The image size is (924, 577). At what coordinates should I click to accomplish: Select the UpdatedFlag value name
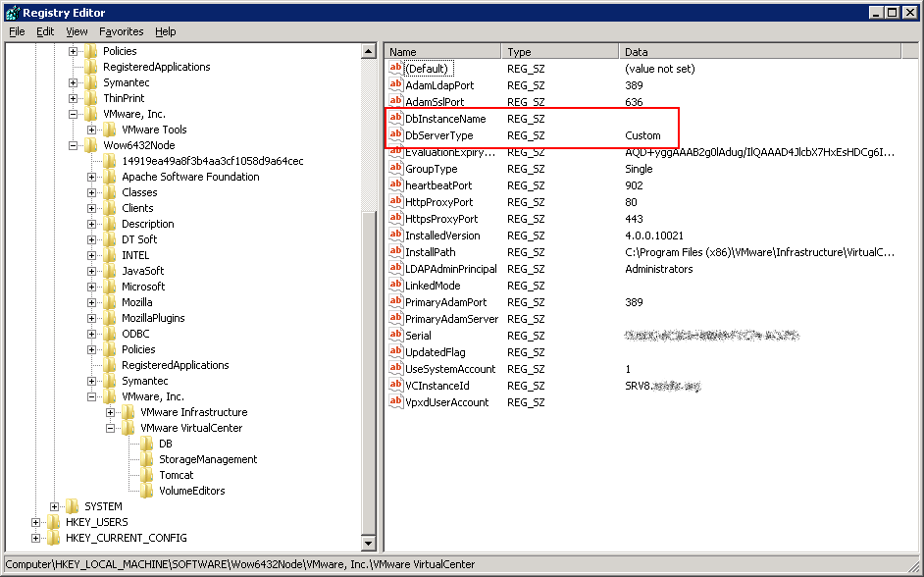(x=435, y=352)
